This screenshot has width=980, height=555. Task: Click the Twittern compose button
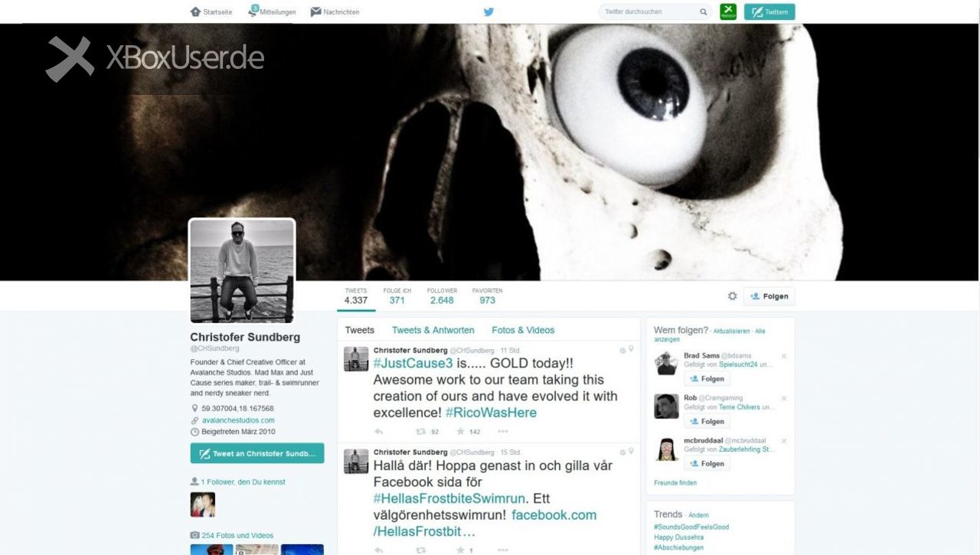coord(769,11)
